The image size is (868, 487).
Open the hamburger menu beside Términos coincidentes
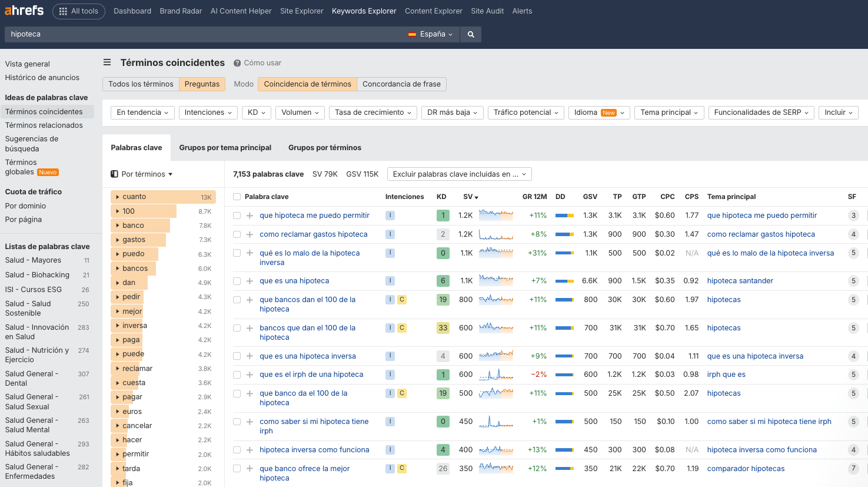(x=107, y=62)
